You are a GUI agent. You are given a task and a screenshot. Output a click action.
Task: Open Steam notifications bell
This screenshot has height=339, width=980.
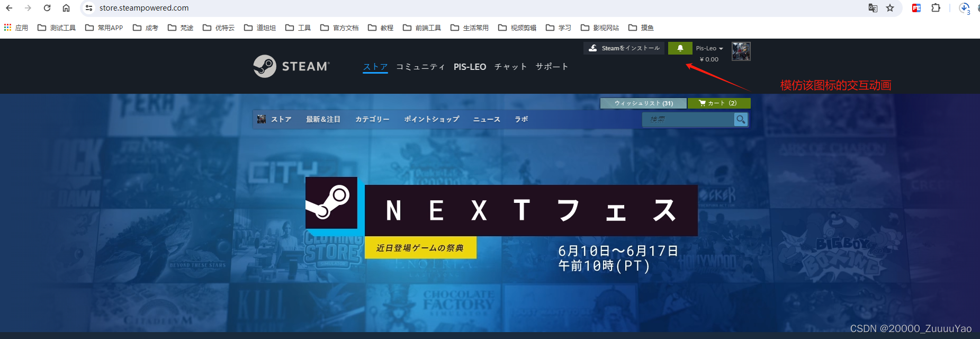680,48
